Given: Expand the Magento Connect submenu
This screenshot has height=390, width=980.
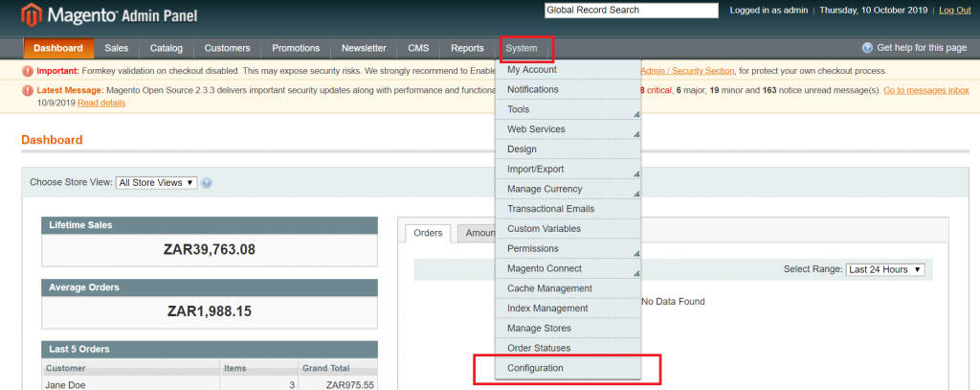Looking at the screenshot, I should pos(568,268).
